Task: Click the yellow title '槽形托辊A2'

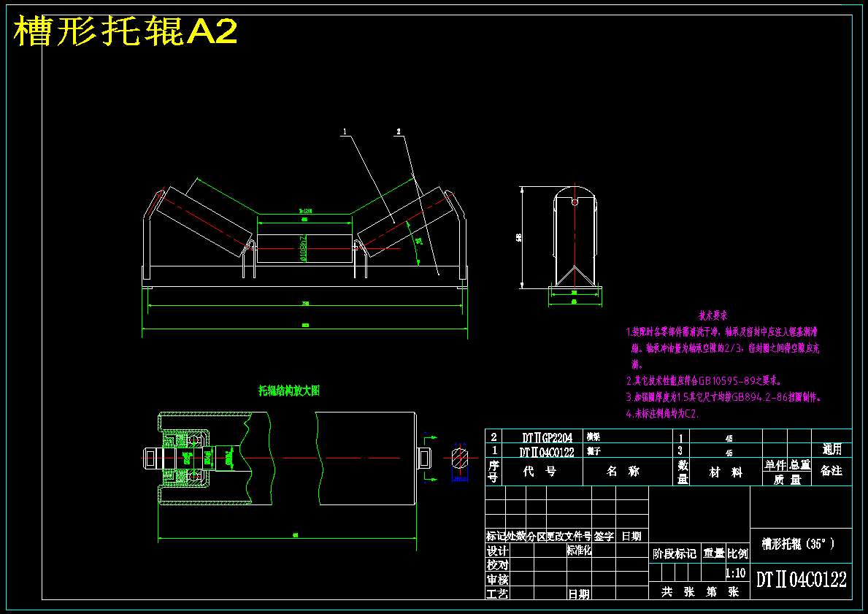Action: pyautogui.click(x=126, y=31)
